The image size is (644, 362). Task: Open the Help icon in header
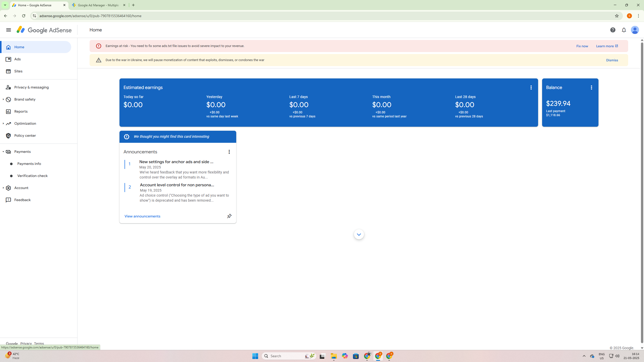(x=613, y=30)
